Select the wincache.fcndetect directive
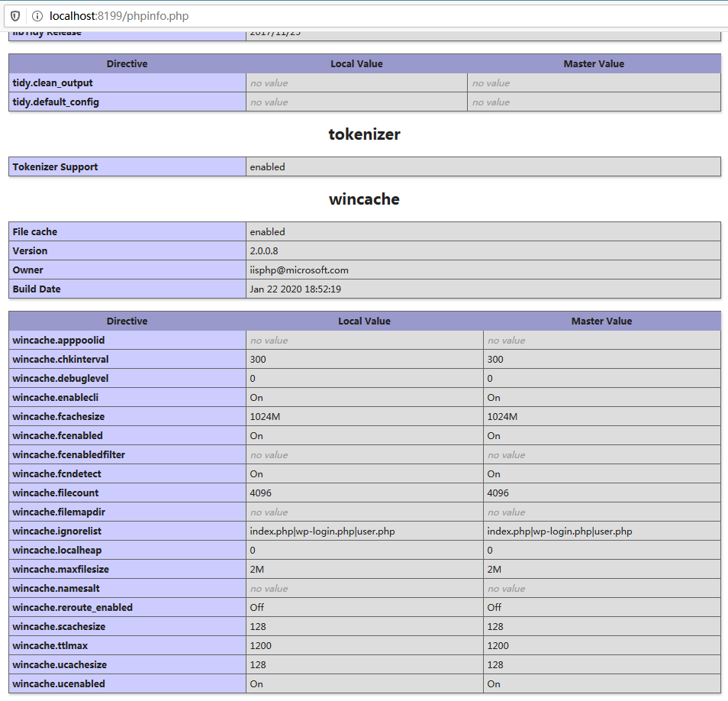The height and width of the screenshot is (701, 728). 127,474
